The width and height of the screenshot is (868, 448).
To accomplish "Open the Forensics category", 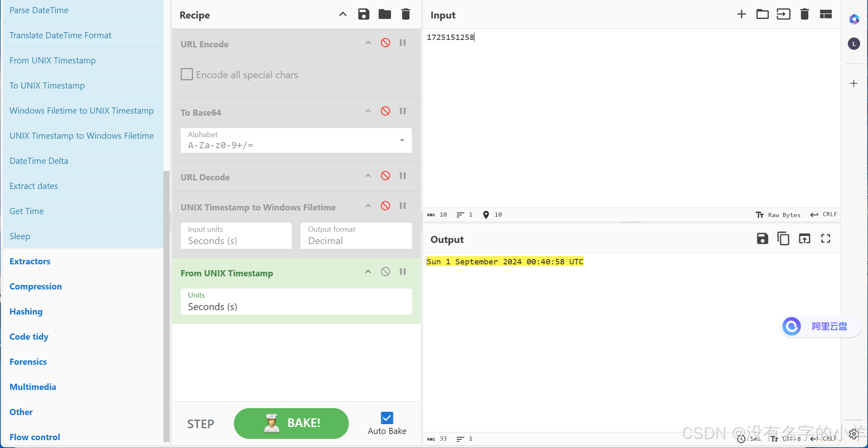I will click(28, 362).
